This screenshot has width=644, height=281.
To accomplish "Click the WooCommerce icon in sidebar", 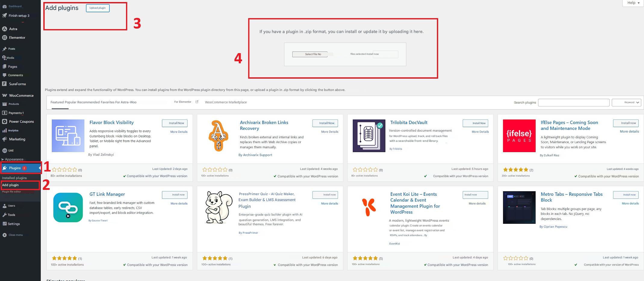I will tap(5, 95).
